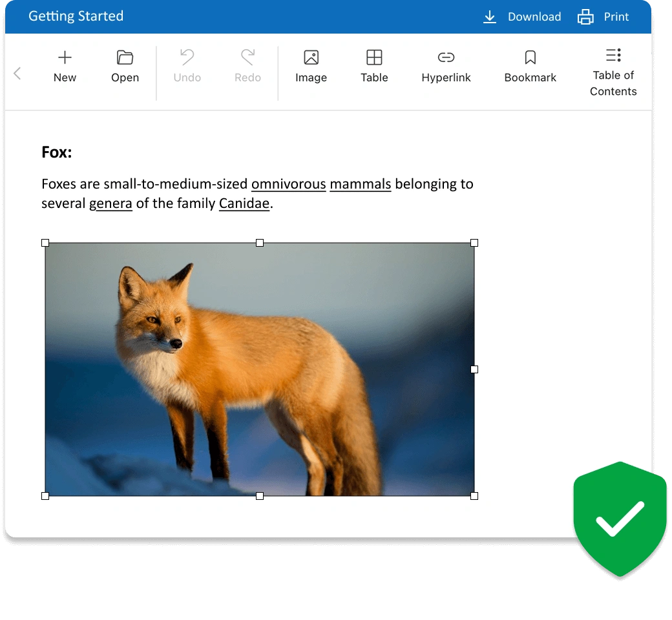This screenshot has width=672, height=620.
Task: Open the omnivorous hyperlink
Action: coord(288,184)
